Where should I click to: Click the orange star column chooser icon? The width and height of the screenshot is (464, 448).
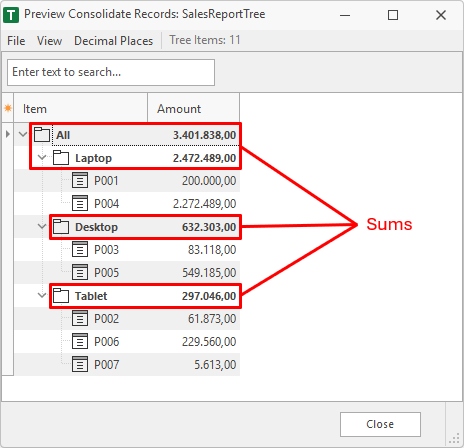[x=8, y=108]
